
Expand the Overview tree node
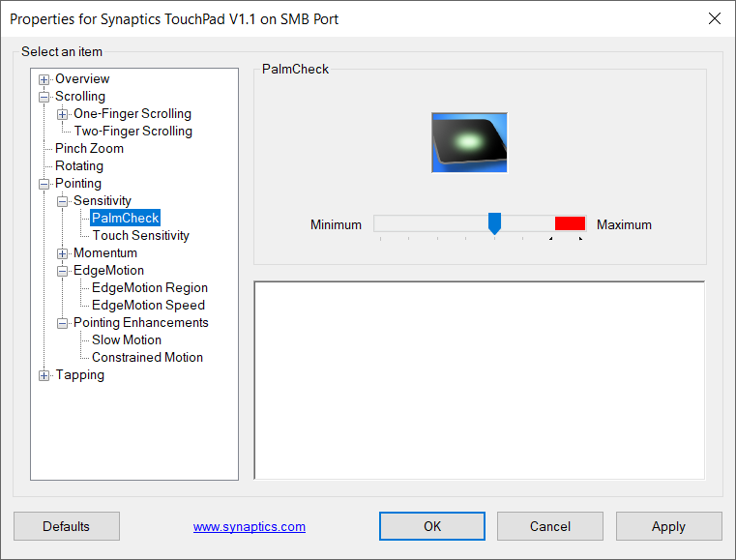coord(44,79)
